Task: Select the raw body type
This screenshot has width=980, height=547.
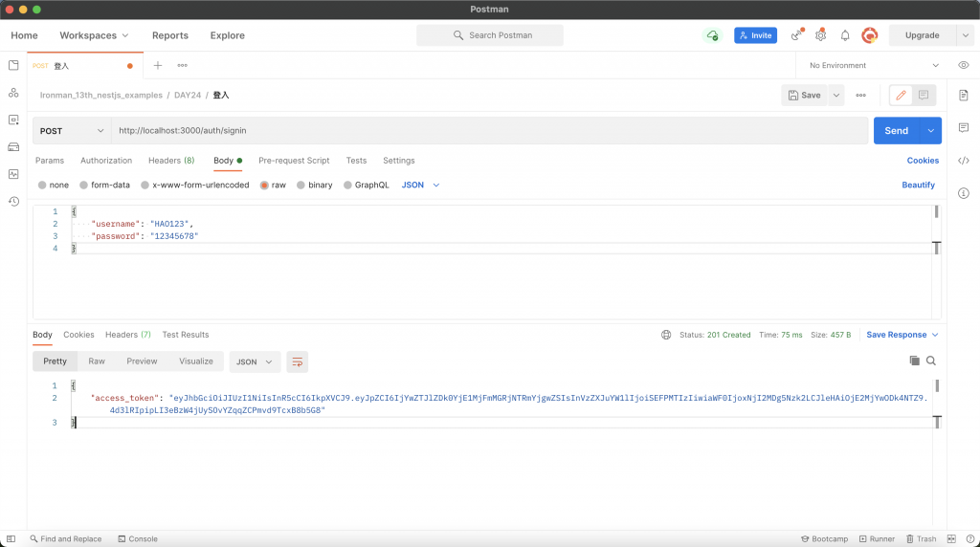Action: (x=264, y=186)
